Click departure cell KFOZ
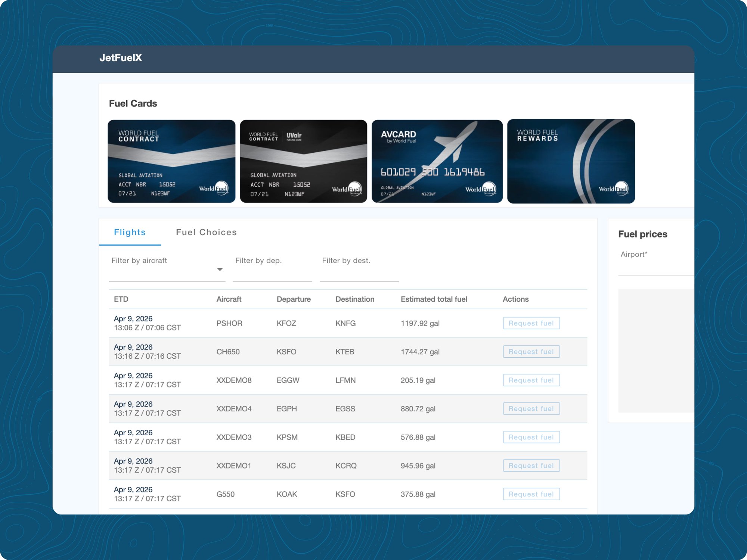The width and height of the screenshot is (747, 560). point(286,323)
